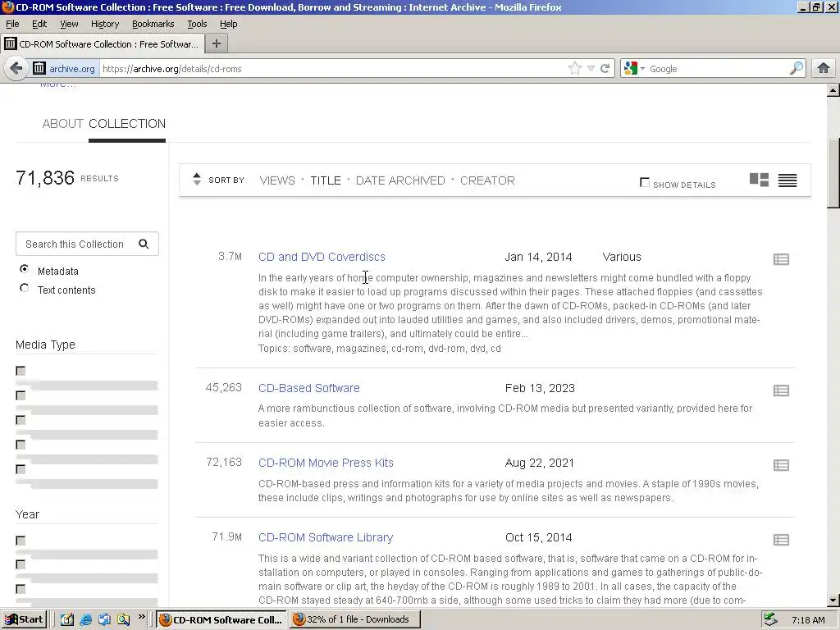This screenshot has width=840, height=630.
Task: Click the collection icon for CD and DVD Coverdiscs
Action: coord(781,259)
